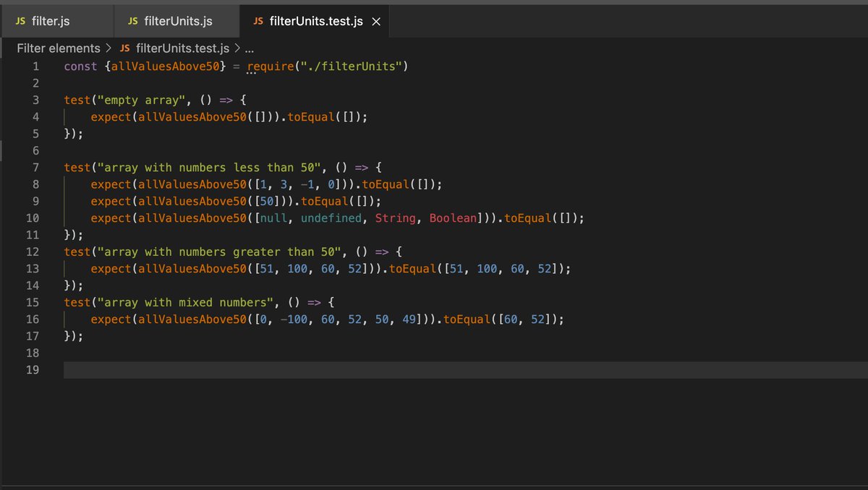Open 'Filter elements' breadcrumb folder
Viewport: 868px width, 490px height.
pyautogui.click(x=59, y=48)
